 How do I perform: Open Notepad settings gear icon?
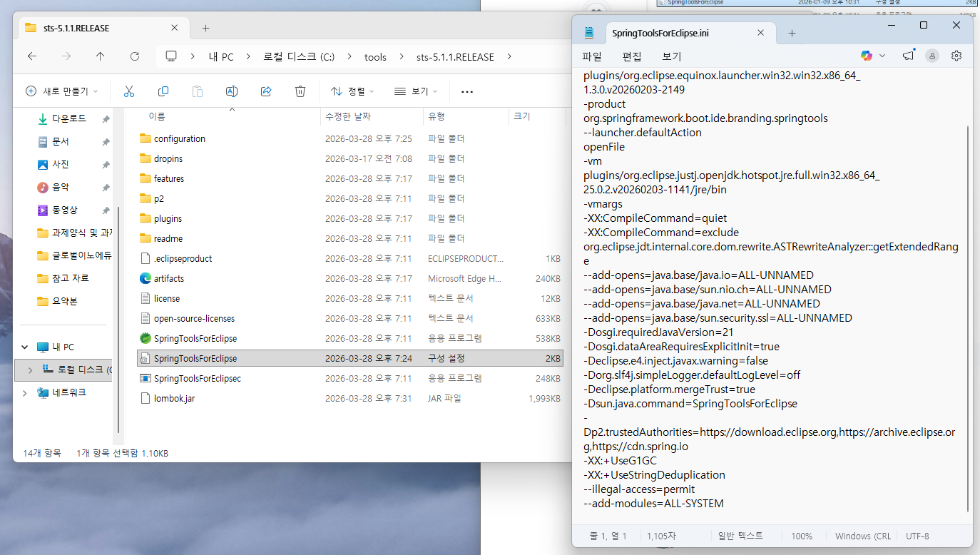click(956, 56)
